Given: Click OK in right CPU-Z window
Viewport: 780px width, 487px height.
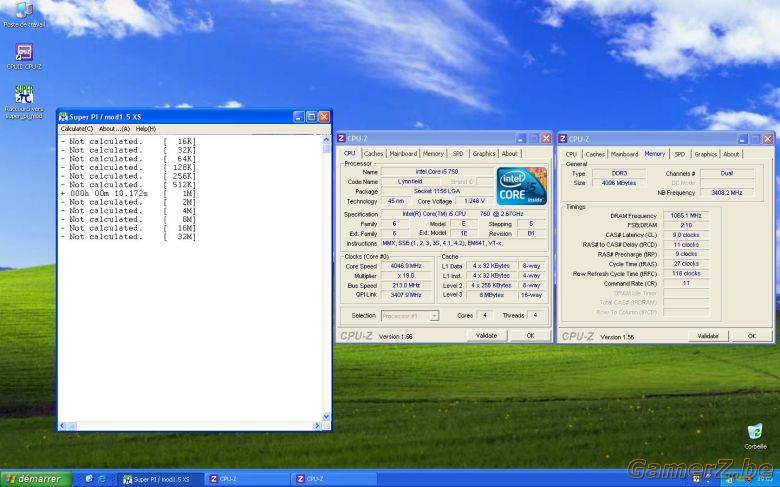Looking at the screenshot, I should pos(752,336).
